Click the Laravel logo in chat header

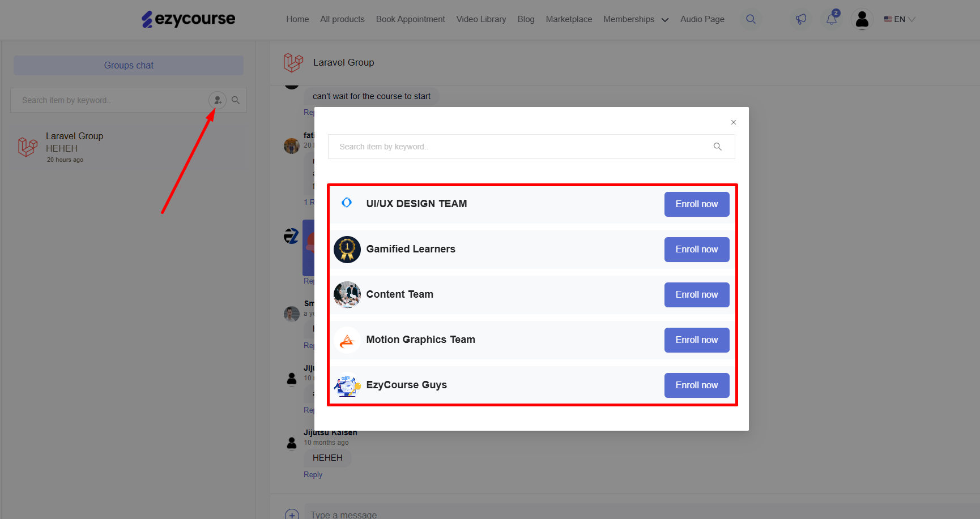point(293,62)
